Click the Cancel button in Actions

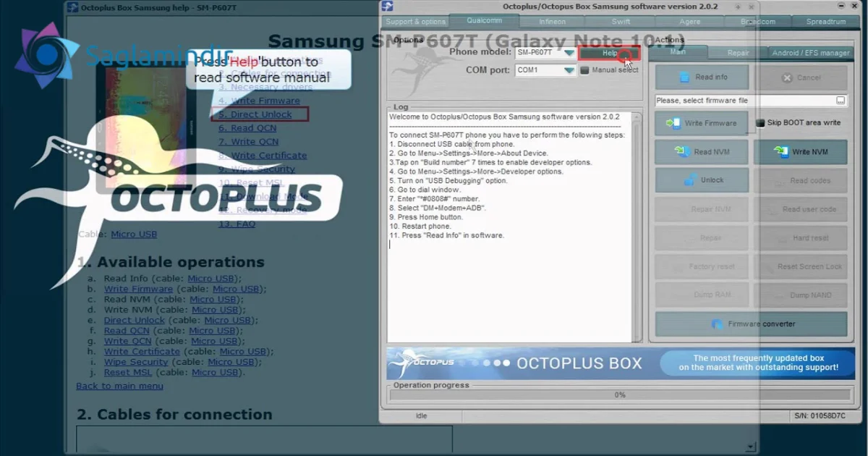tap(800, 77)
